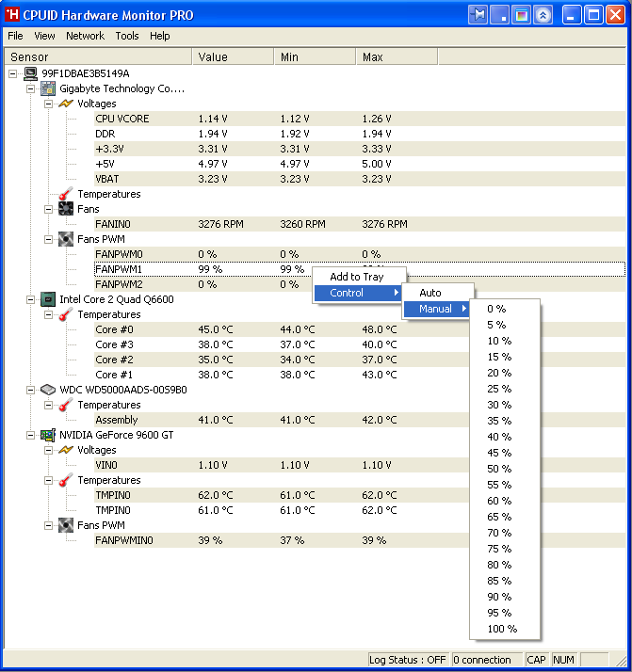
Task: Collapse the 99F1DBAE3B5149A root node
Action: [13, 73]
